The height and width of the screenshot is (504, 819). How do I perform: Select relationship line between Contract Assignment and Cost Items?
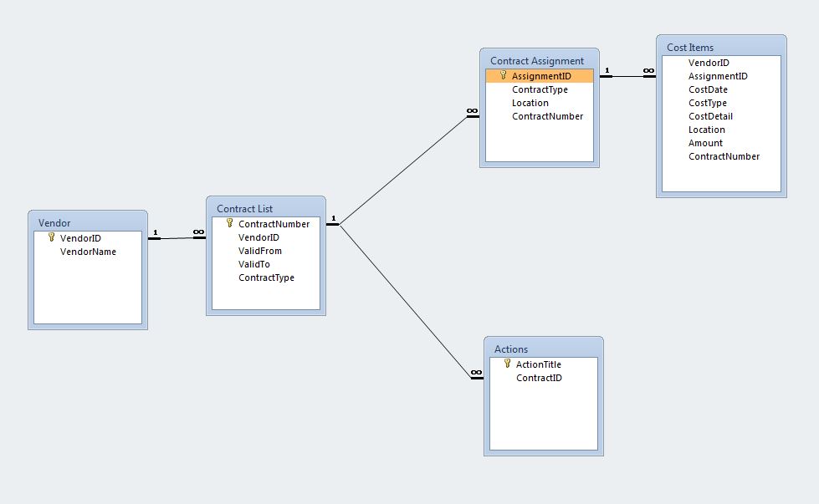click(x=627, y=76)
